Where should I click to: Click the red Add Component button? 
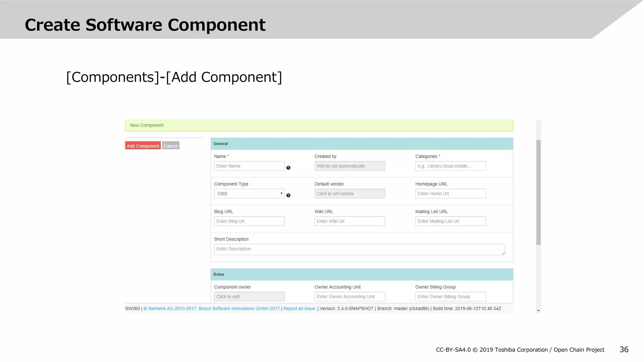(143, 146)
